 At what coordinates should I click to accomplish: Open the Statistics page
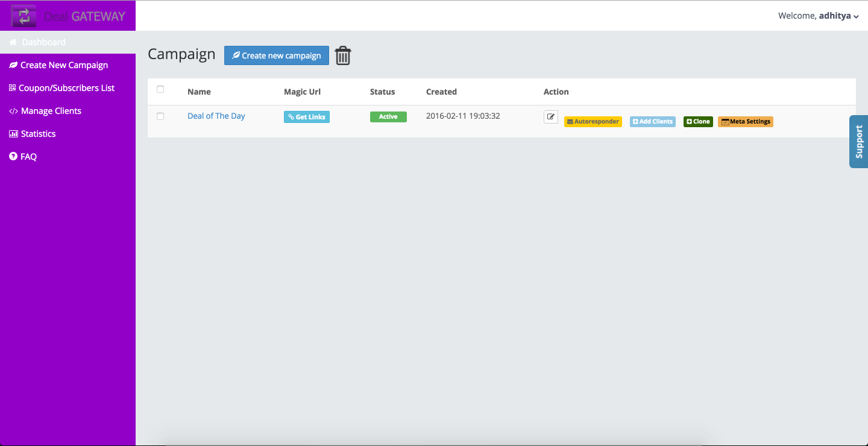(x=38, y=134)
